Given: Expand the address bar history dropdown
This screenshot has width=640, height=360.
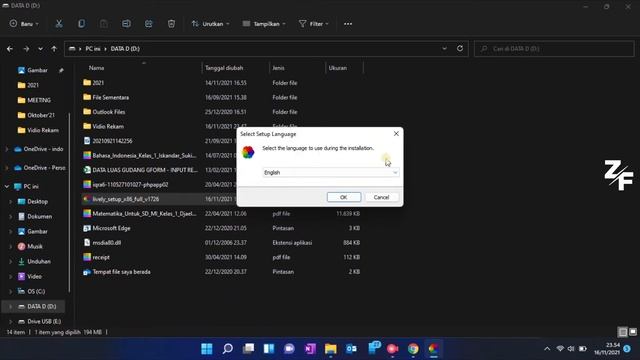Looking at the screenshot, I should 444,49.
